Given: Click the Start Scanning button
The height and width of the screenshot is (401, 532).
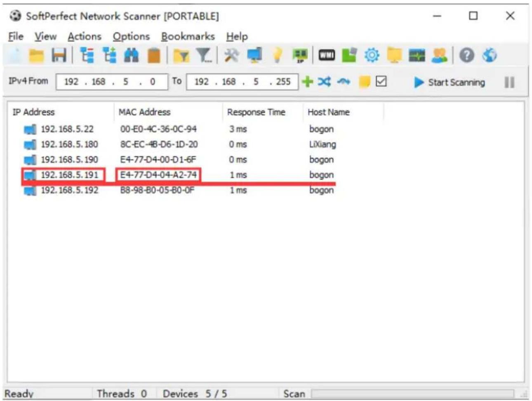Looking at the screenshot, I should pos(450,82).
